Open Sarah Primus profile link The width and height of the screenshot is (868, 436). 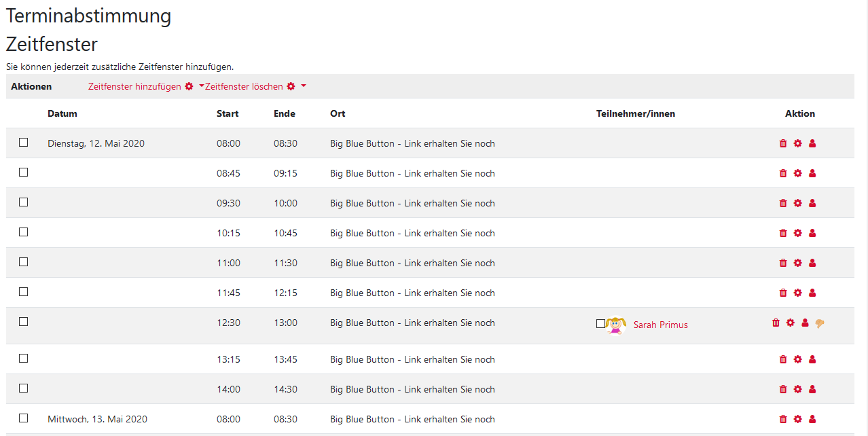(x=660, y=325)
